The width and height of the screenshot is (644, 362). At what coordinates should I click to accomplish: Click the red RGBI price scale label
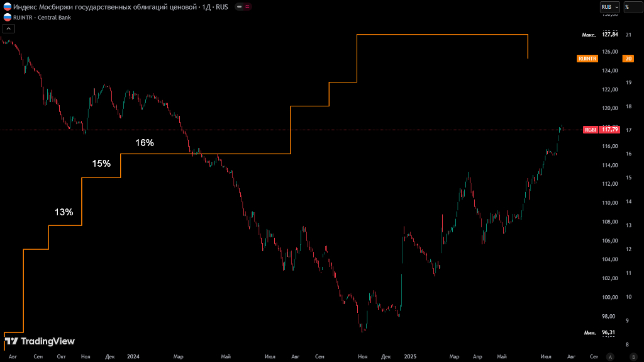pyautogui.click(x=591, y=130)
